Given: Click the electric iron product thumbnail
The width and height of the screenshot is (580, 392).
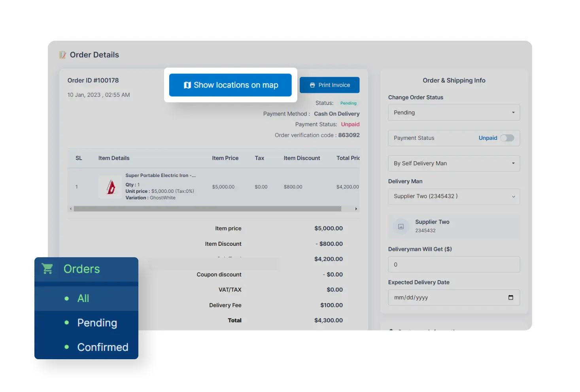Looking at the screenshot, I should pos(110,187).
